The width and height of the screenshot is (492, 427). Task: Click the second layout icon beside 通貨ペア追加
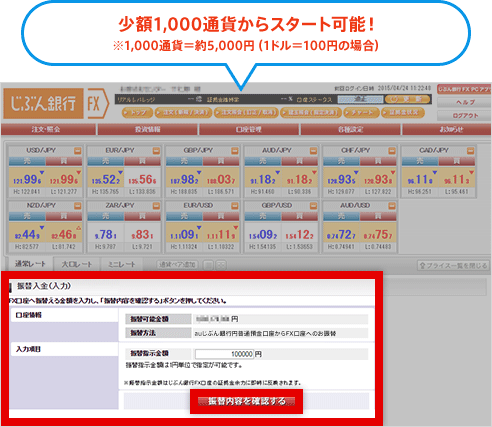point(221,265)
